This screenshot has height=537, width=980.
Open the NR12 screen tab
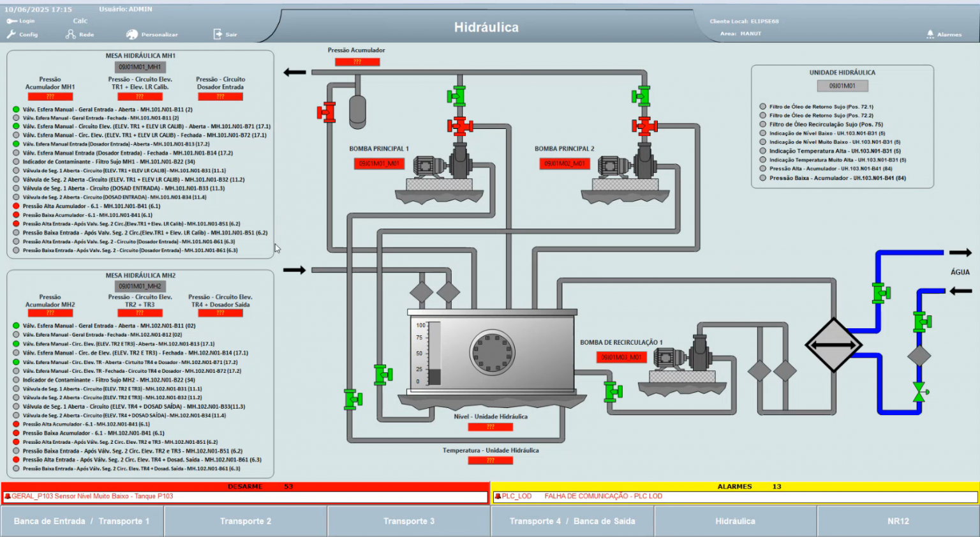(898, 520)
